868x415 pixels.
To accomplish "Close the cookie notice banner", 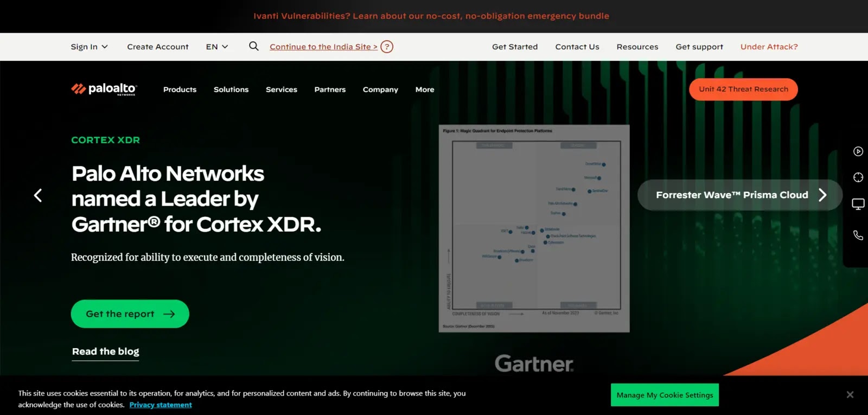I will click(x=850, y=395).
